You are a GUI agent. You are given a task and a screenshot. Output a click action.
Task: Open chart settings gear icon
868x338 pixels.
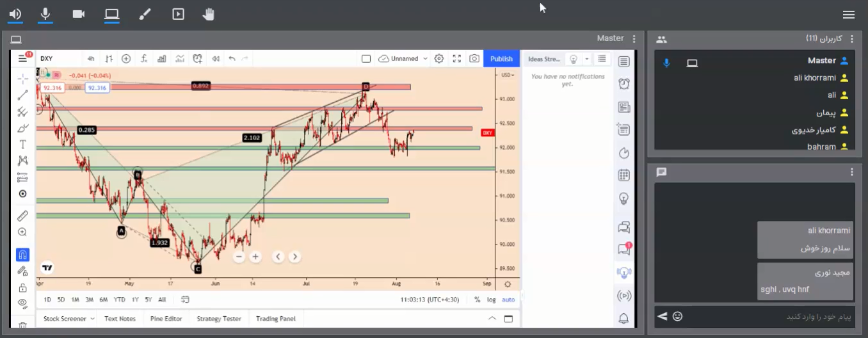point(438,59)
